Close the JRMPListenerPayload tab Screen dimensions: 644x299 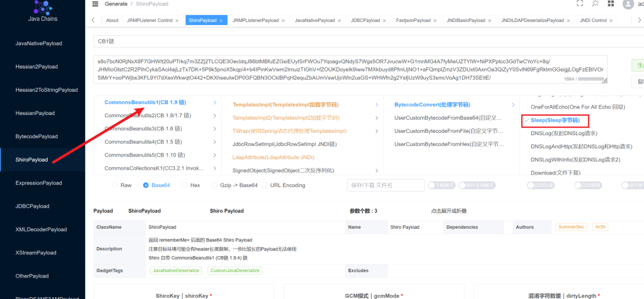(283, 20)
